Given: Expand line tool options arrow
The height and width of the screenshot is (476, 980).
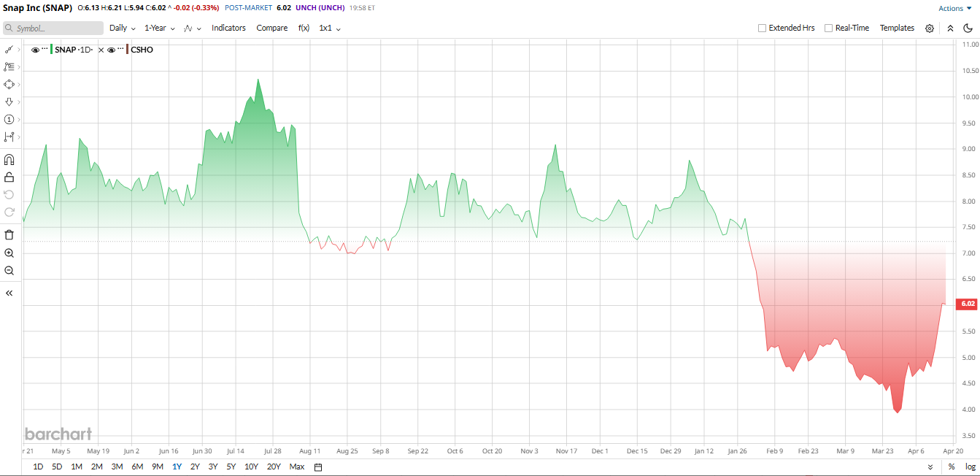Looking at the screenshot, I should tap(18, 50).
